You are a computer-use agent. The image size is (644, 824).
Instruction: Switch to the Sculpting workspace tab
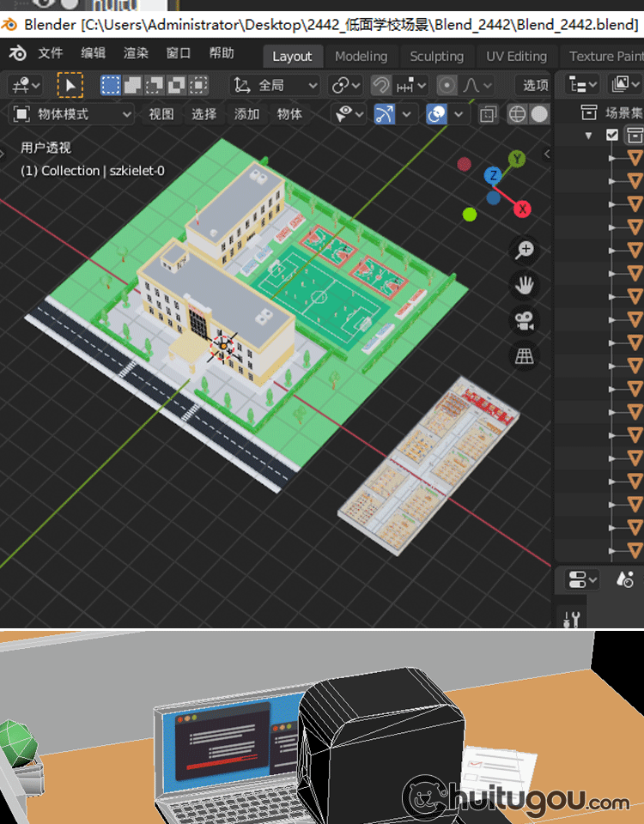coord(436,57)
